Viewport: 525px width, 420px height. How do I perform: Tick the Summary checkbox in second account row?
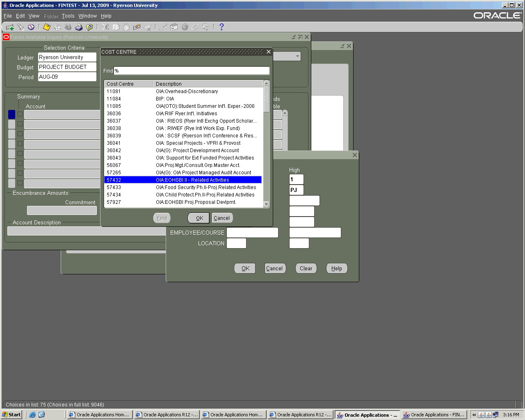click(20, 124)
